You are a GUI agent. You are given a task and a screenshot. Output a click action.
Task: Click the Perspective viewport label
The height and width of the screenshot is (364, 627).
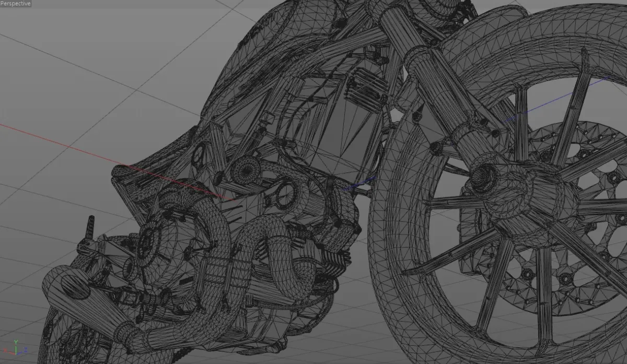[16, 4]
